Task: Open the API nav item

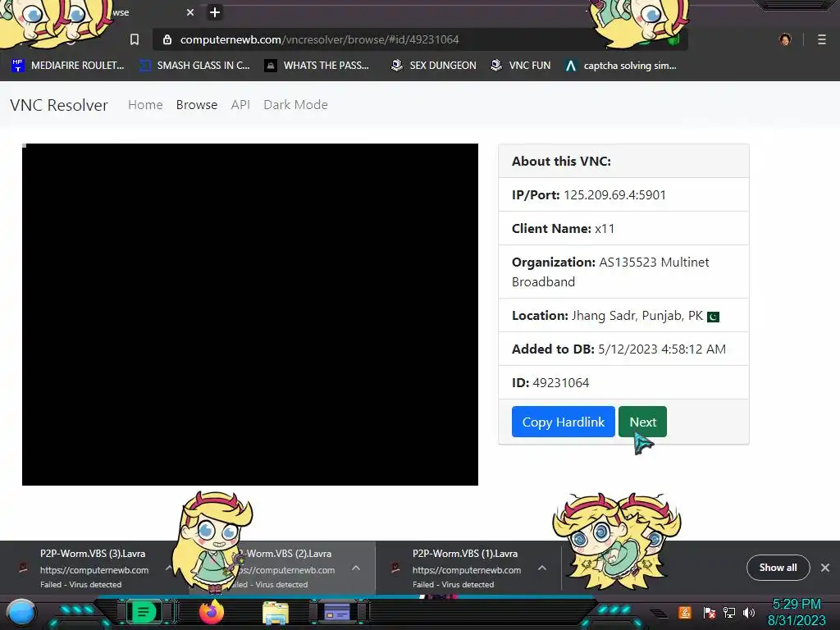Action: [240, 105]
